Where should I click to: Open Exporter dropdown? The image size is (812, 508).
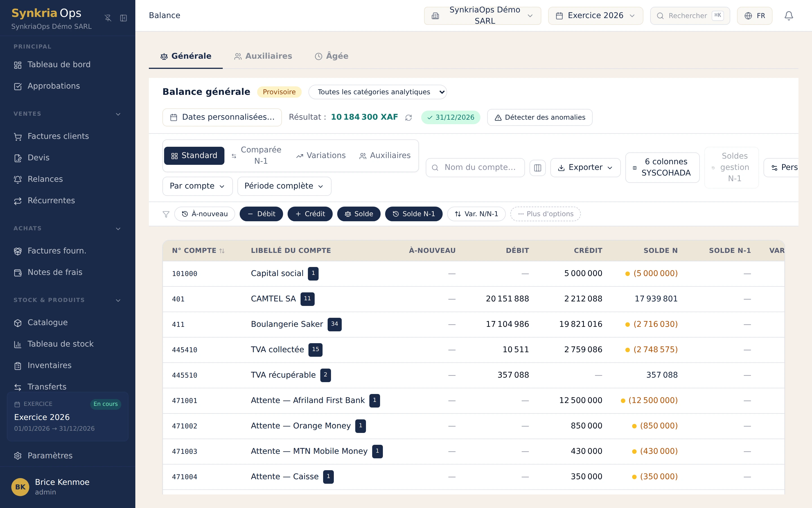(x=585, y=168)
